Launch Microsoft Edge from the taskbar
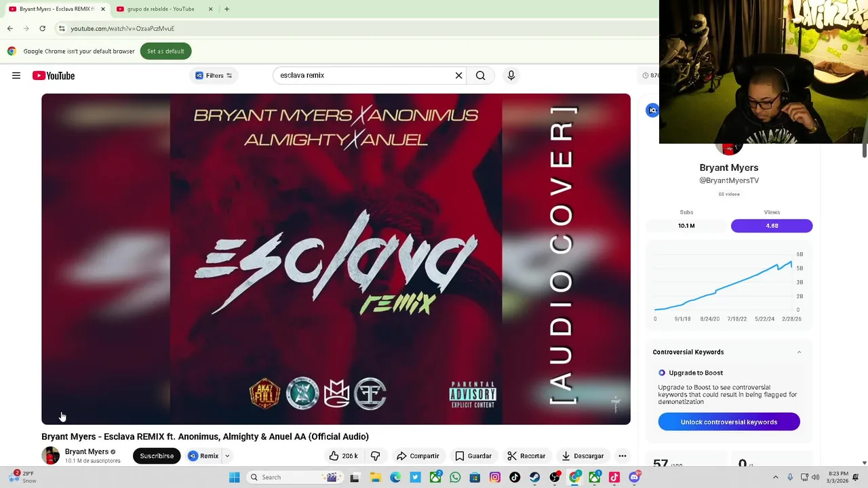The height and width of the screenshot is (488, 868). click(x=395, y=477)
